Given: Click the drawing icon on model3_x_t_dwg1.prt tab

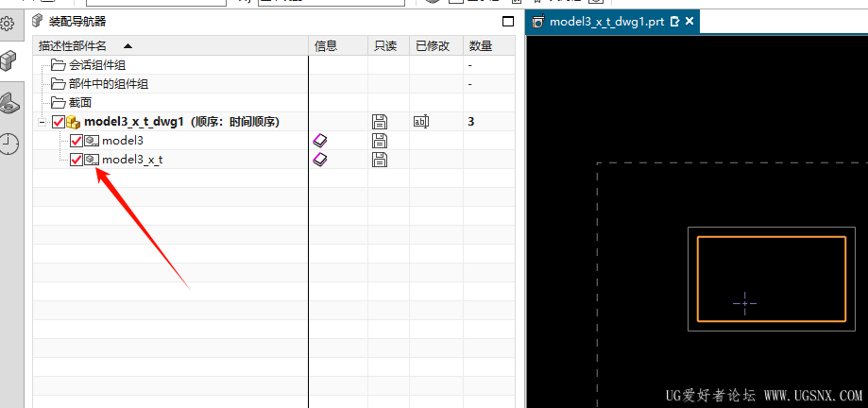Looking at the screenshot, I should (x=538, y=22).
